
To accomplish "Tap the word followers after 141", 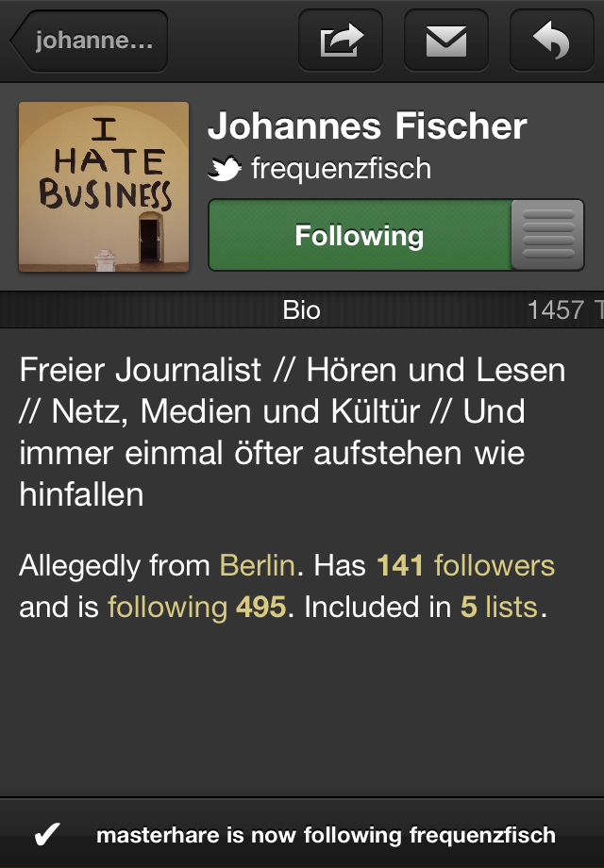I will [x=495, y=565].
